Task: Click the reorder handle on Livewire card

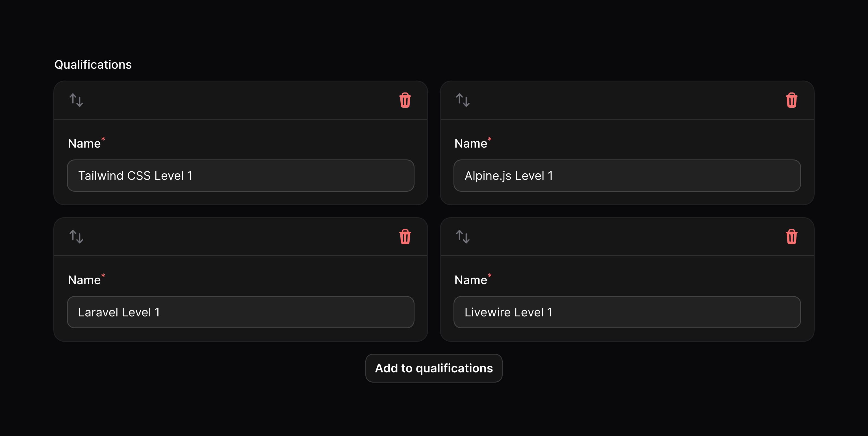Action: [463, 237]
